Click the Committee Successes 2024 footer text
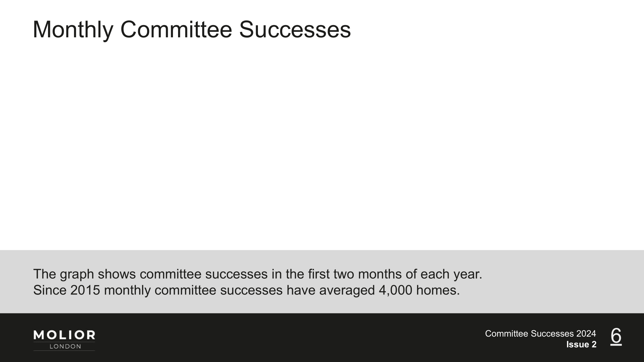Image resolution: width=644 pixels, height=362 pixels. pos(540,334)
